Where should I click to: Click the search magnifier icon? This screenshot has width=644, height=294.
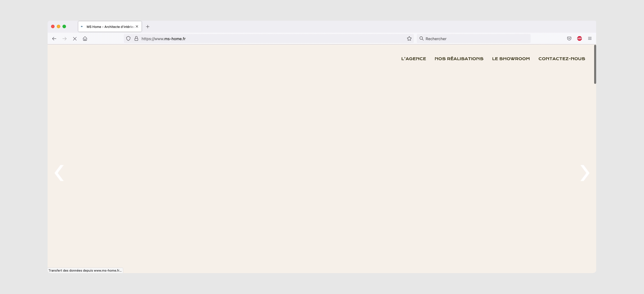(x=421, y=38)
